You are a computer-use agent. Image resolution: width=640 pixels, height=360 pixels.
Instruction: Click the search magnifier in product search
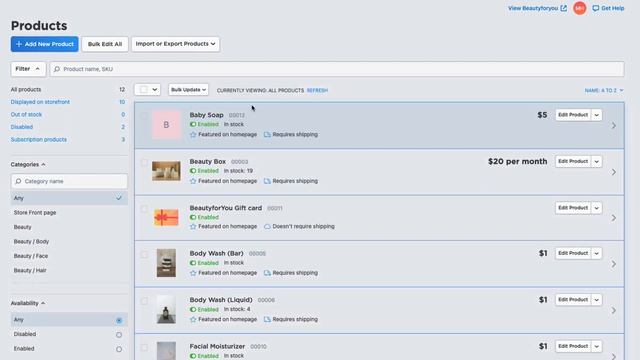57,69
